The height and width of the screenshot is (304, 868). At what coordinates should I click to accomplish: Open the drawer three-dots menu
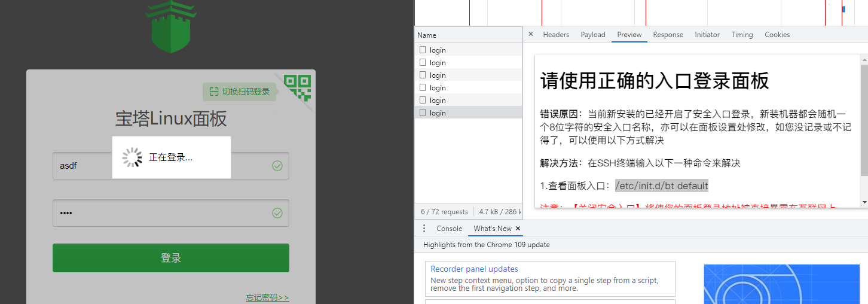[424, 229]
